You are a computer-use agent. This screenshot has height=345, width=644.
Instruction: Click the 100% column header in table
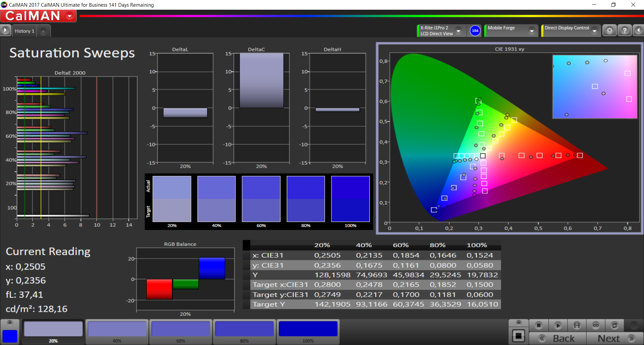[477, 245]
